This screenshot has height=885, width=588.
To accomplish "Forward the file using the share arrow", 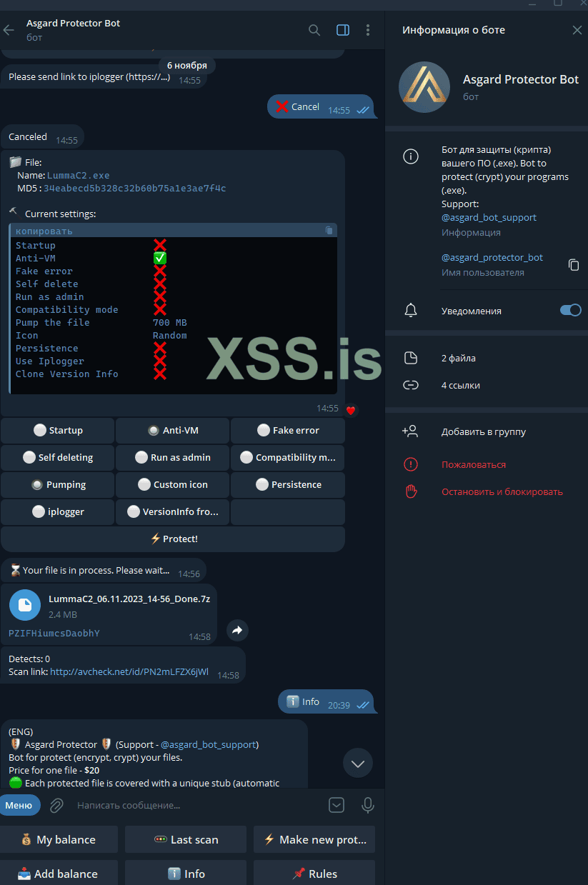I will pyautogui.click(x=238, y=630).
